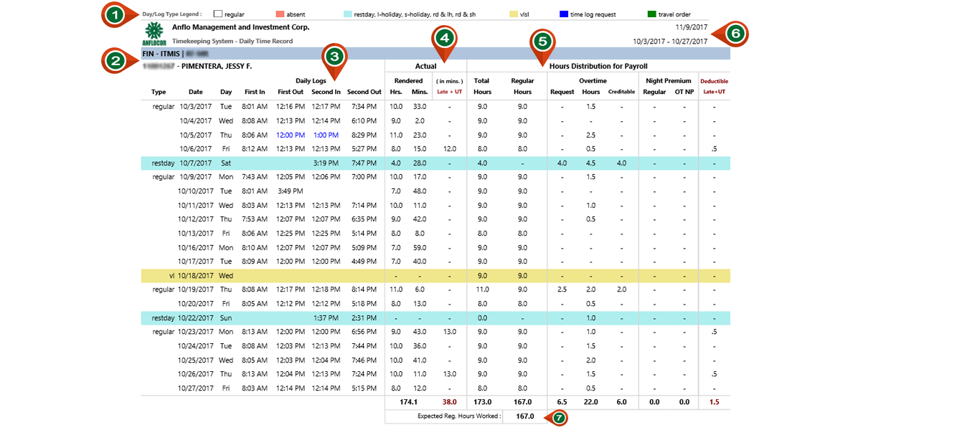Click the green travel order legend swatch
The width and height of the screenshot is (980, 430).
point(651,14)
